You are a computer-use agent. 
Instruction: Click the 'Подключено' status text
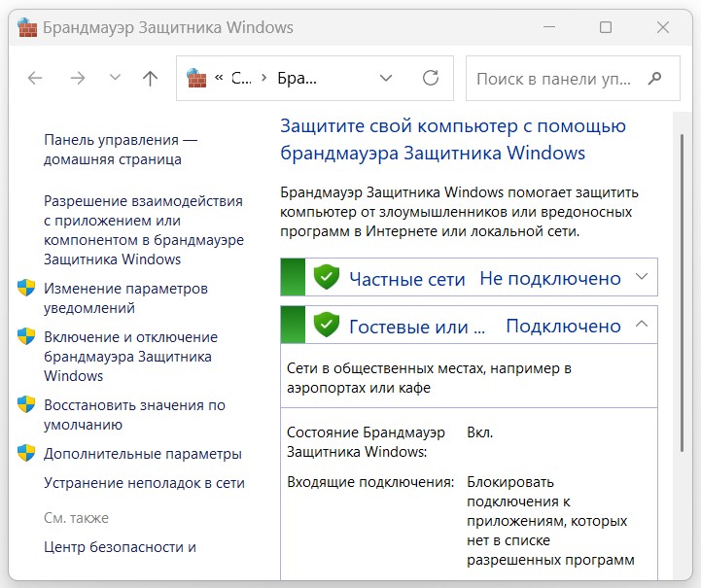click(563, 327)
